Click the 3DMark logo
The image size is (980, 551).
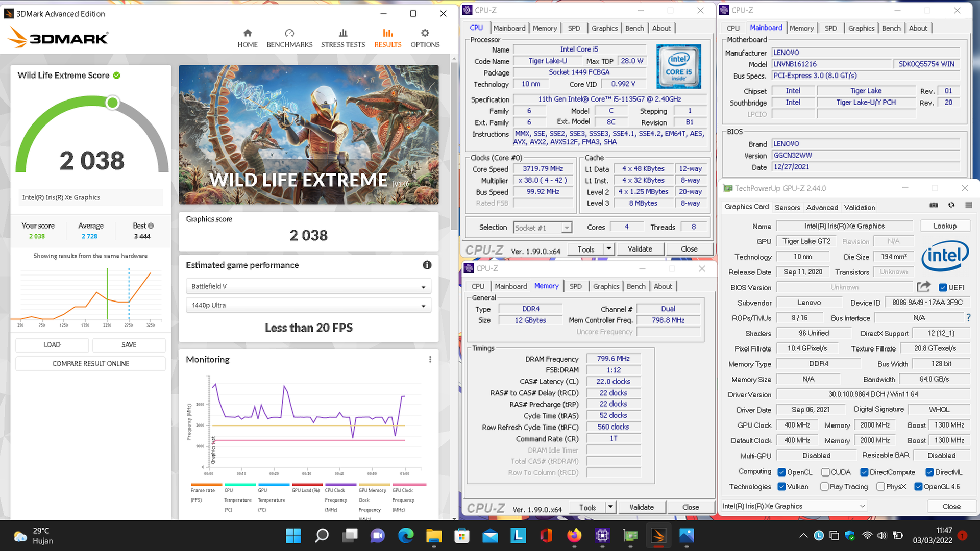pos(58,38)
